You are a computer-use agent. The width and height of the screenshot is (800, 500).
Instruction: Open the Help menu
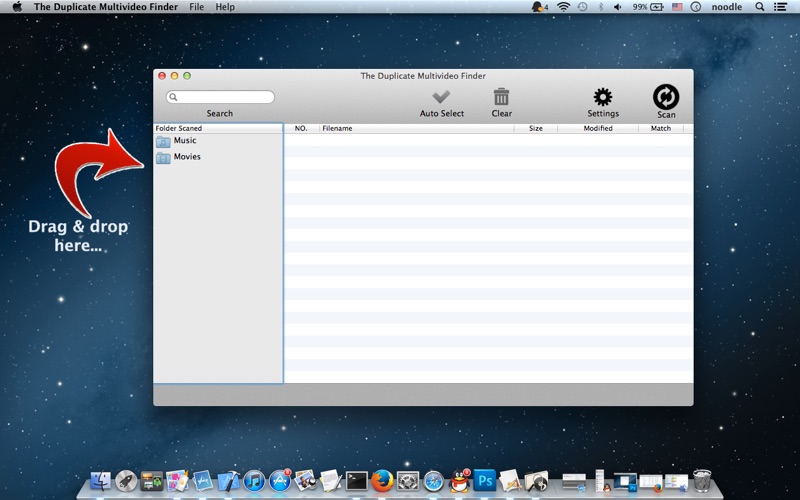click(225, 7)
